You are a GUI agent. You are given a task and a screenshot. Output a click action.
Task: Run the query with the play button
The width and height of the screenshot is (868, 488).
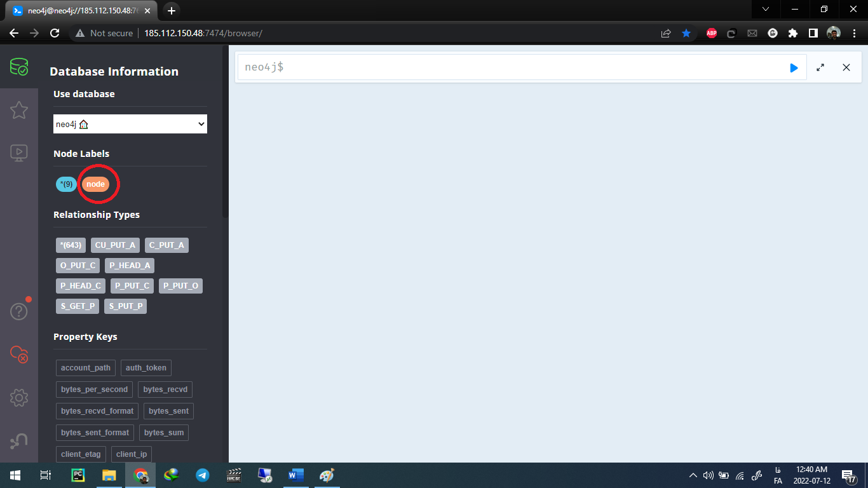[794, 67]
